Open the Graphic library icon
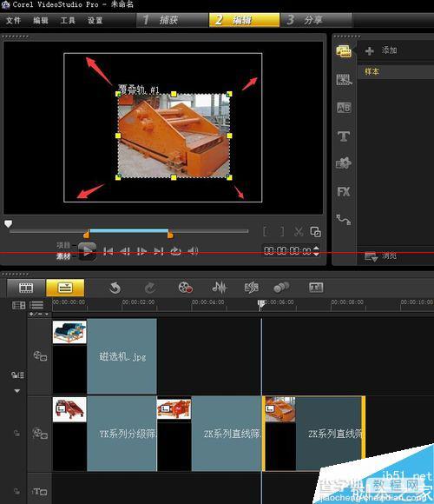 pos(344,163)
